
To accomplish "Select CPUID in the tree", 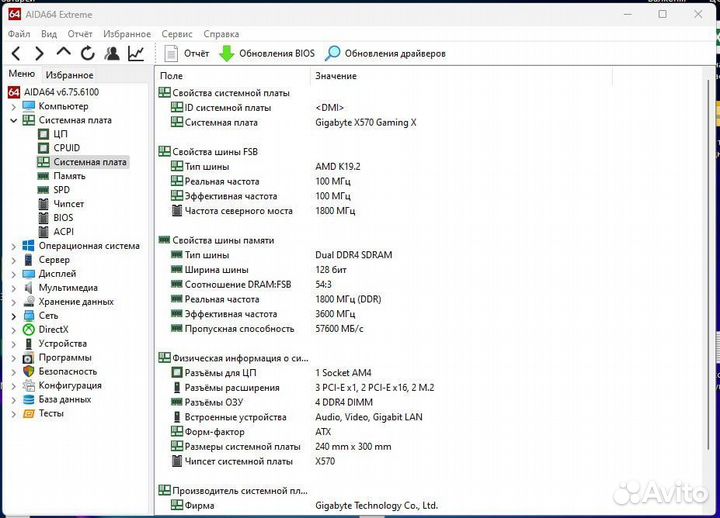I will pyautogui.click(x=59, y=148).
